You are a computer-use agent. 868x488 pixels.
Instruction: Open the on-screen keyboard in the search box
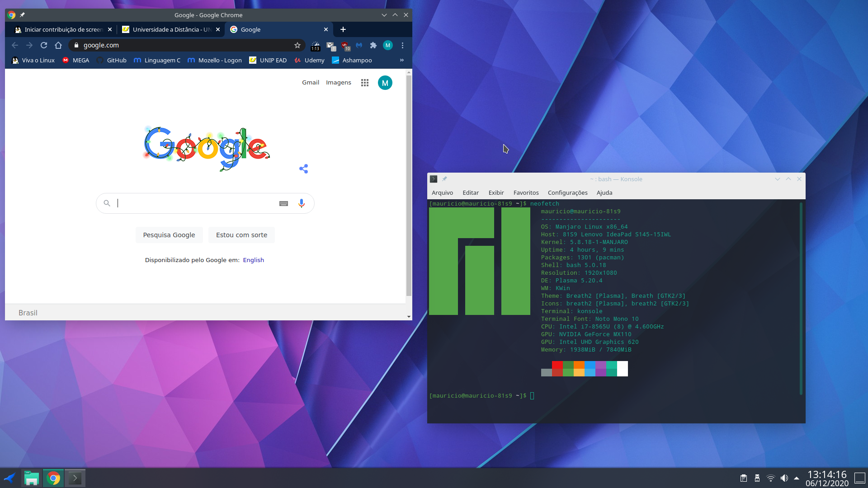click(283, 203)
